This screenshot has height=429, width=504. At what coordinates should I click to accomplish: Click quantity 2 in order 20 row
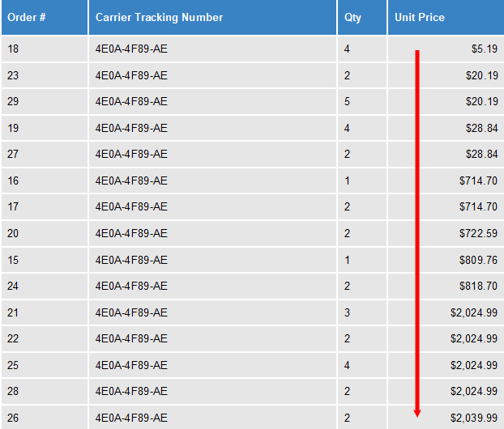[347, 233]
